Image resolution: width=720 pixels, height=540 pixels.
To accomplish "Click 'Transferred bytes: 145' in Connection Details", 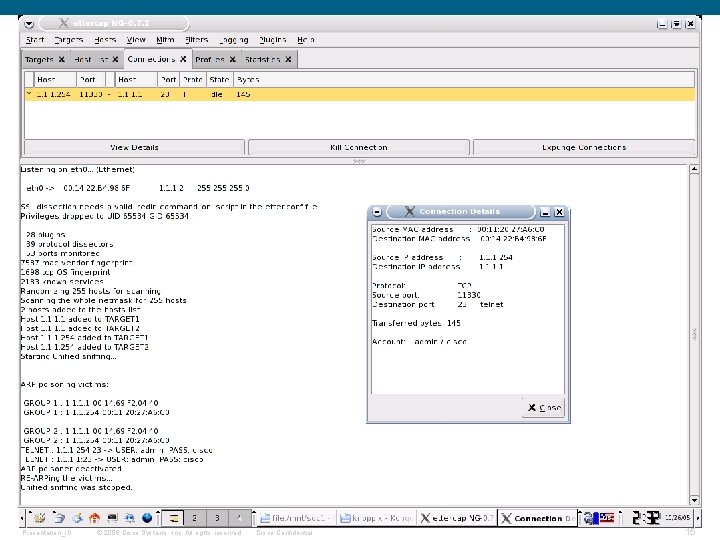I will pyautogui.click(x=416, y=323).
